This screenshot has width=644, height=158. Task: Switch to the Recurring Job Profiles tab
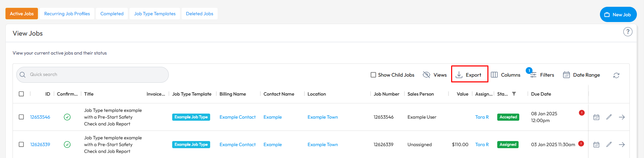click(67, 14)
